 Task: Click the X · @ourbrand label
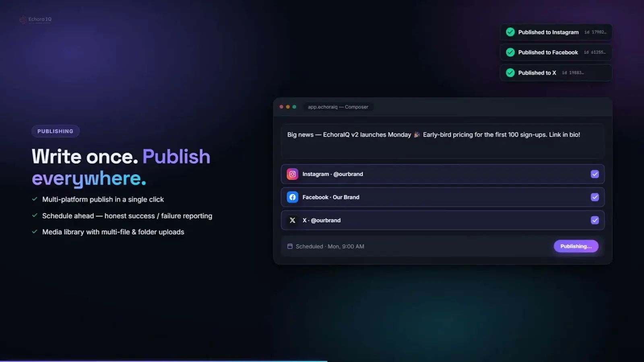pos(322,220)
